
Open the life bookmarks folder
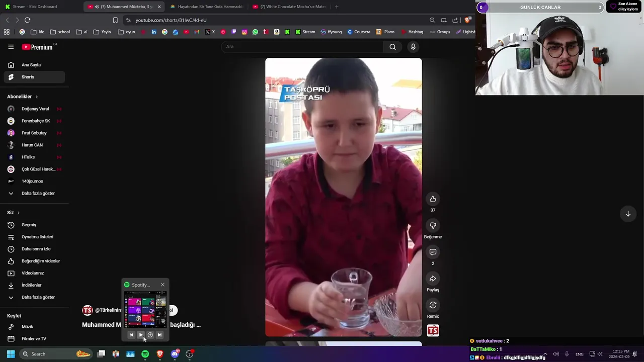37,32
